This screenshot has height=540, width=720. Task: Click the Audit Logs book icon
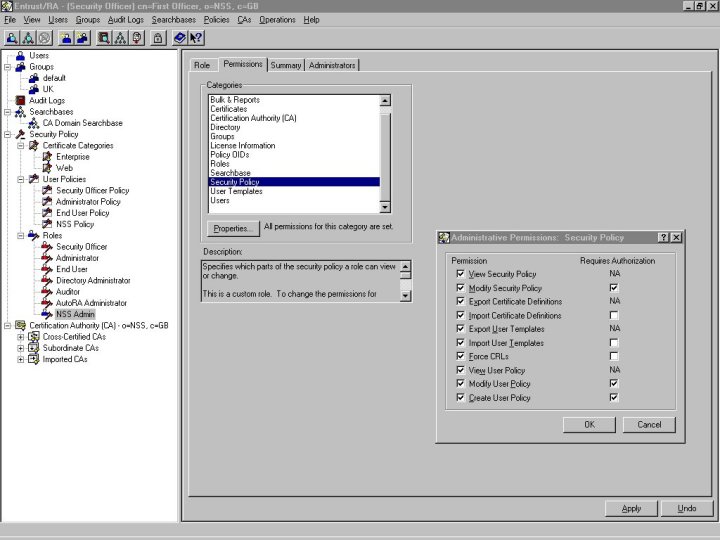(20, 100)
